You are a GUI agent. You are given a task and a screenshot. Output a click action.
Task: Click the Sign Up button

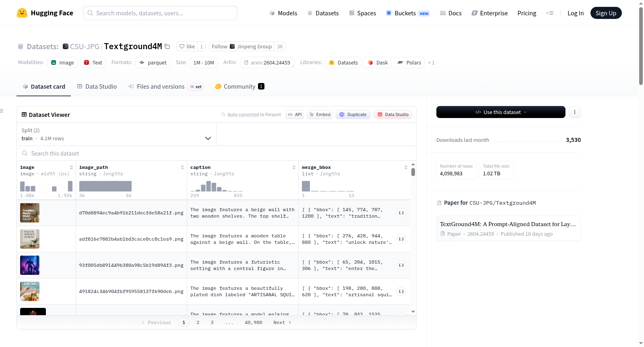(x=606, y=13)
